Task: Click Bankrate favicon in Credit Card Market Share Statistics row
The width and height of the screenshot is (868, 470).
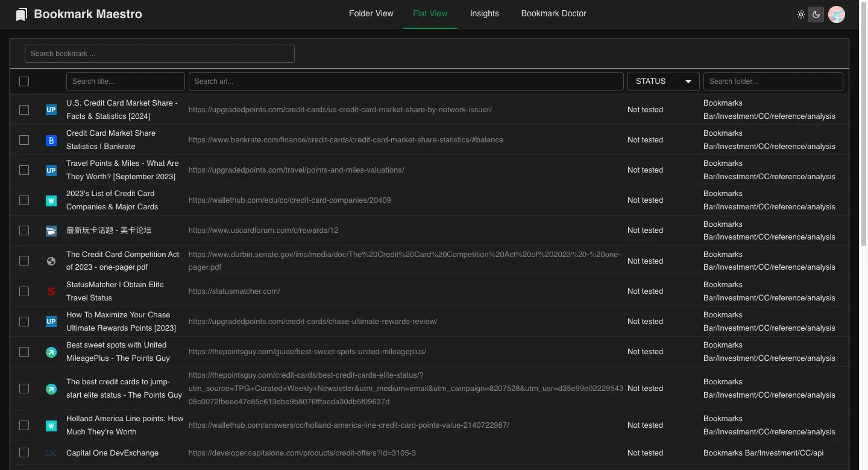Action: (51, 140)
